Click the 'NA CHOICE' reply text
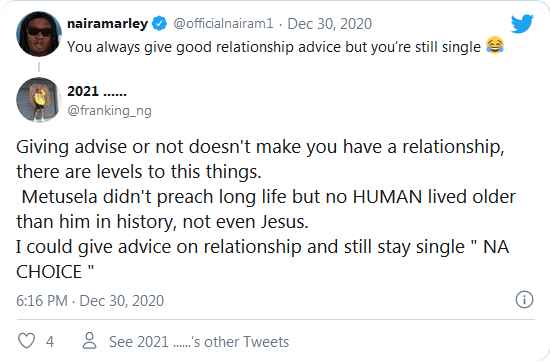Image resolution: width=550 pixels, height=362 pixels. click(x=262, y=260)
